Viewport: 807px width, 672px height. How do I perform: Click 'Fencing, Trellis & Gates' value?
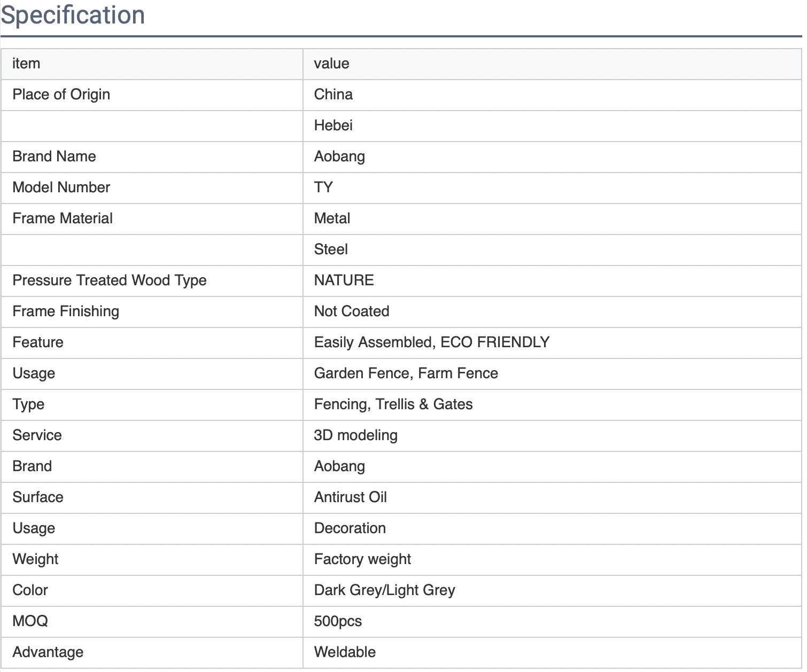(393, 404)
